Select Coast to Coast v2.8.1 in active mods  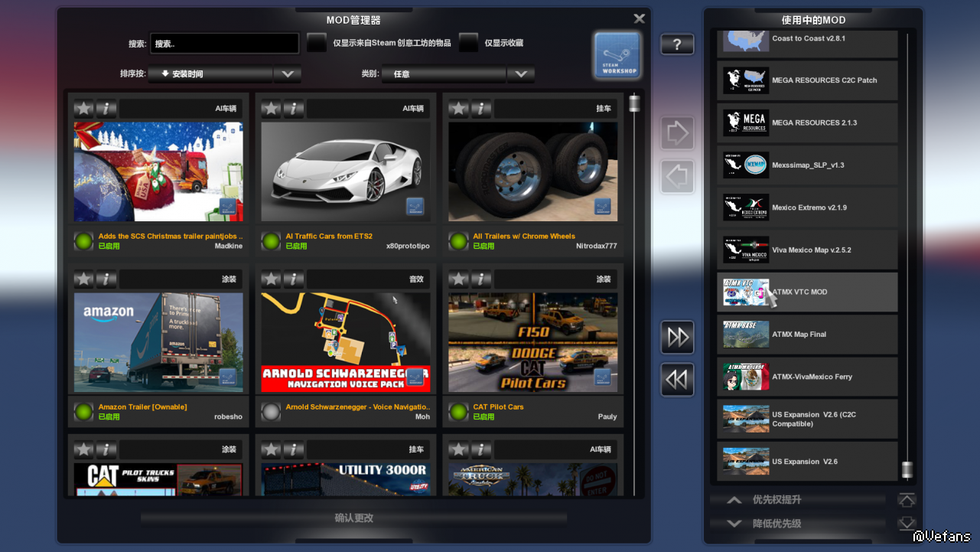pos(807,44)
